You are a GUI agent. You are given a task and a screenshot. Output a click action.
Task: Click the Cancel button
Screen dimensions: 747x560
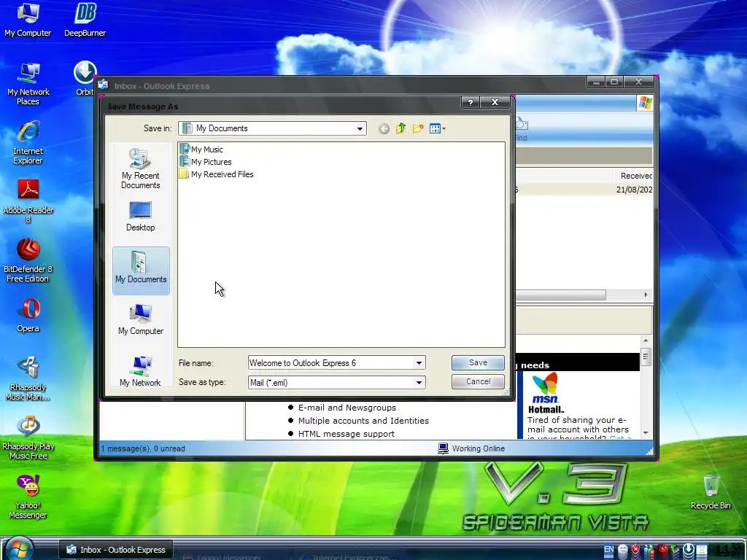pyautogui.click(x=478, y=381)
